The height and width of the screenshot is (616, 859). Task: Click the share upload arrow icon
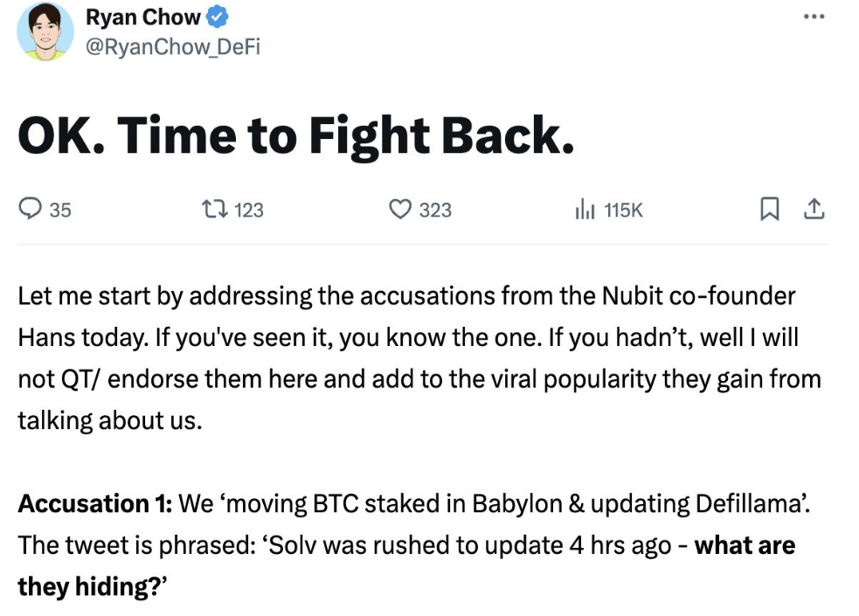coord(814,209)
